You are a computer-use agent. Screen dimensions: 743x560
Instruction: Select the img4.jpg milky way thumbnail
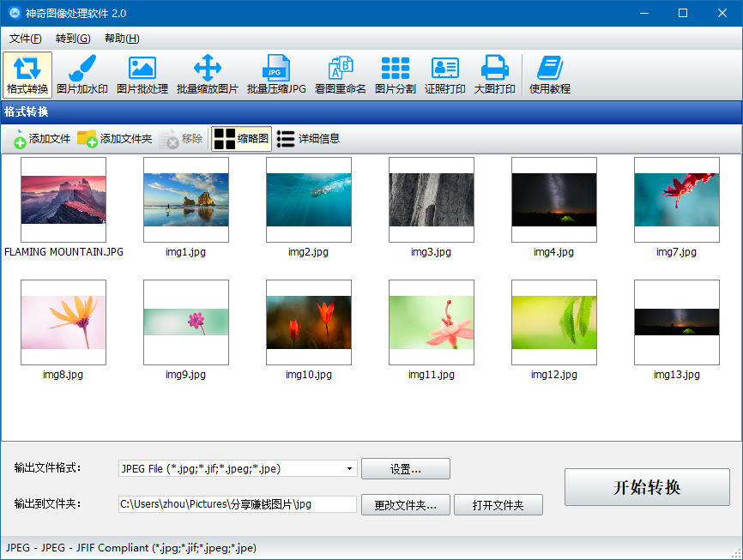pos(554,200)
